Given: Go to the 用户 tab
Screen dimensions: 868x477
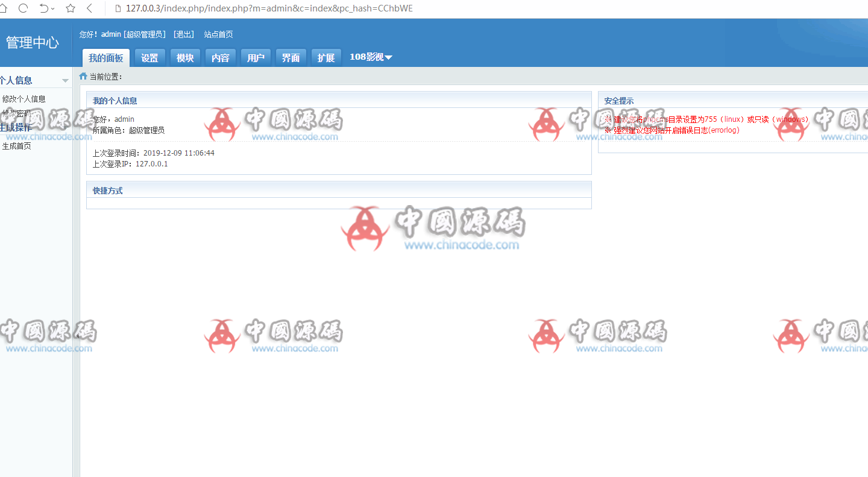Looking at the screenshot, I should (x=256, y=58).
